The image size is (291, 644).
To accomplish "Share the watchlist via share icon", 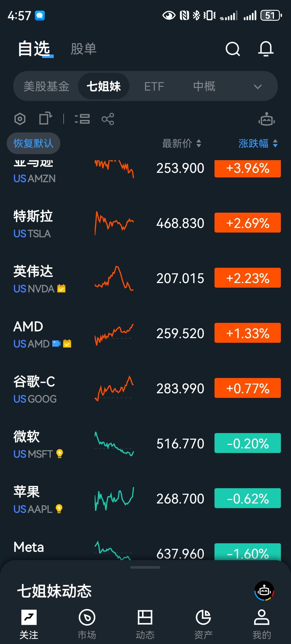I will pos(108,119).
